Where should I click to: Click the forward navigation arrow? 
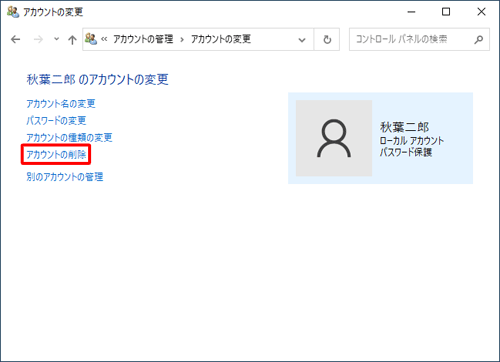click(x=38, y=40)
